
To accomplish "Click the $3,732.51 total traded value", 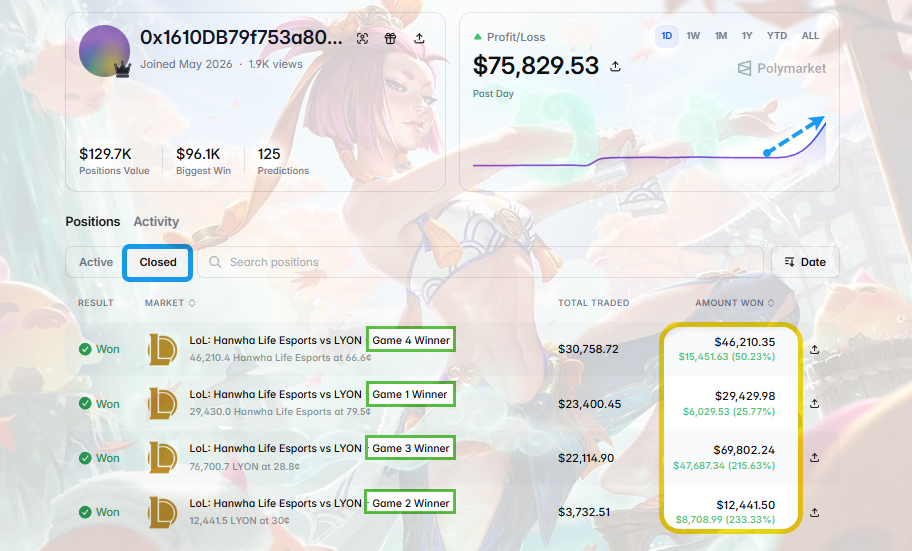I will coord(584,512).
